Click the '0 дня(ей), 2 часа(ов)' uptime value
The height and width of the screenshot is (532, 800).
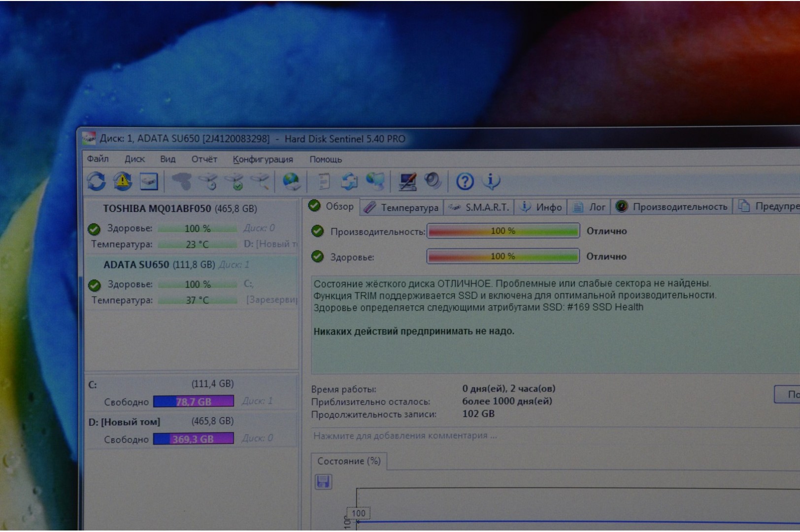pyautogui.click(x=509, y=389)
